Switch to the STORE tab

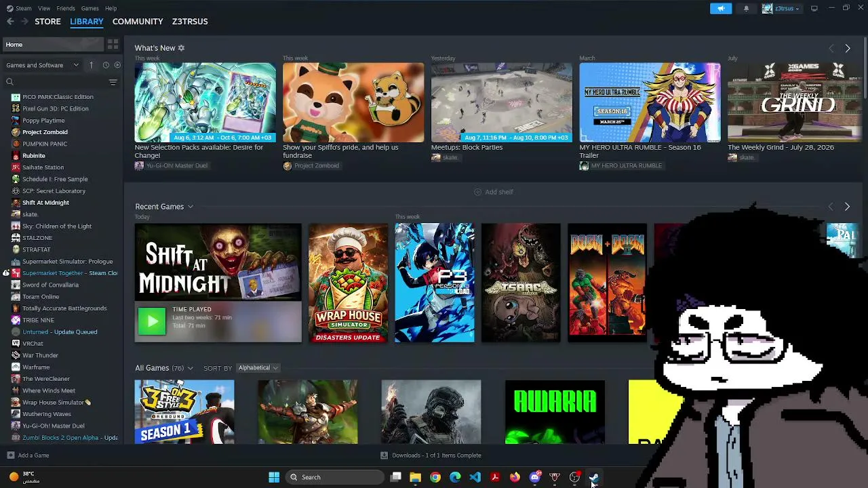point(47,22)
